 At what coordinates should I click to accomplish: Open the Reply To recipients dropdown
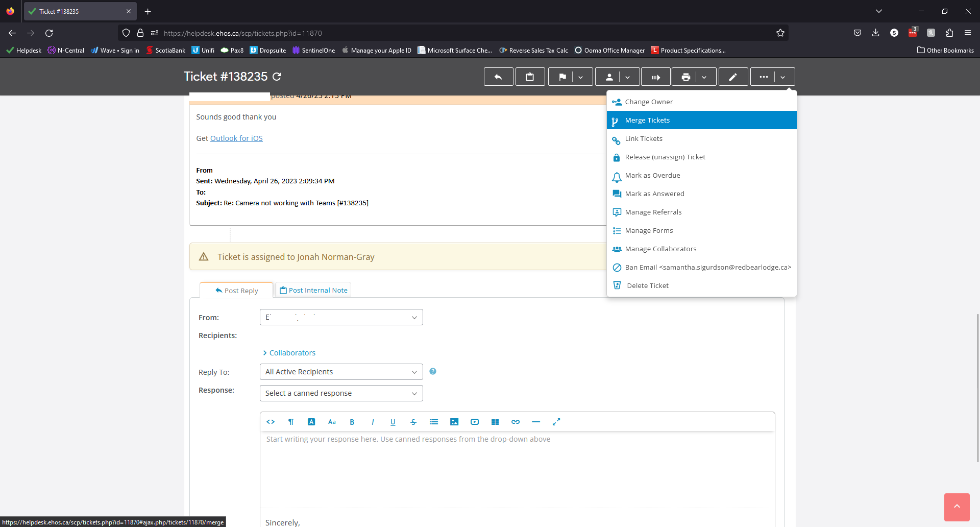[341, 372]
